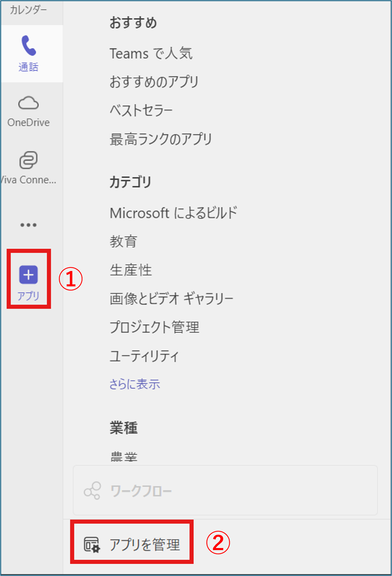
Task: Choose 'プロジェクト管理' category
Action: click(x=154, y=327)
